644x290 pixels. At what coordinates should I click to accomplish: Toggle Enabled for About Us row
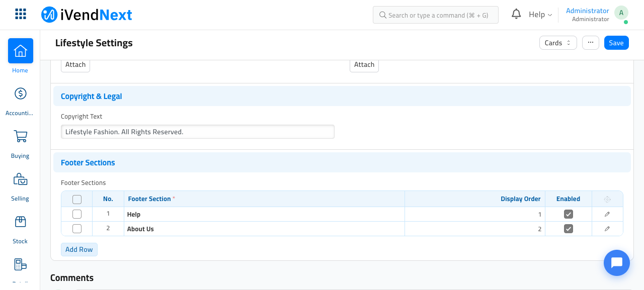click(569, 229)
